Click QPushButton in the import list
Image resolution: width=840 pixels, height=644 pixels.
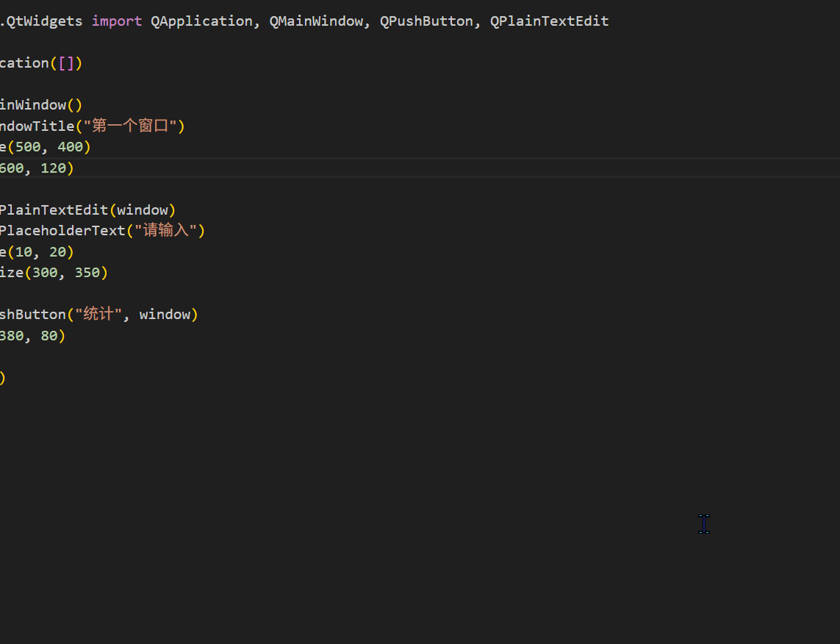pos(426,21)
